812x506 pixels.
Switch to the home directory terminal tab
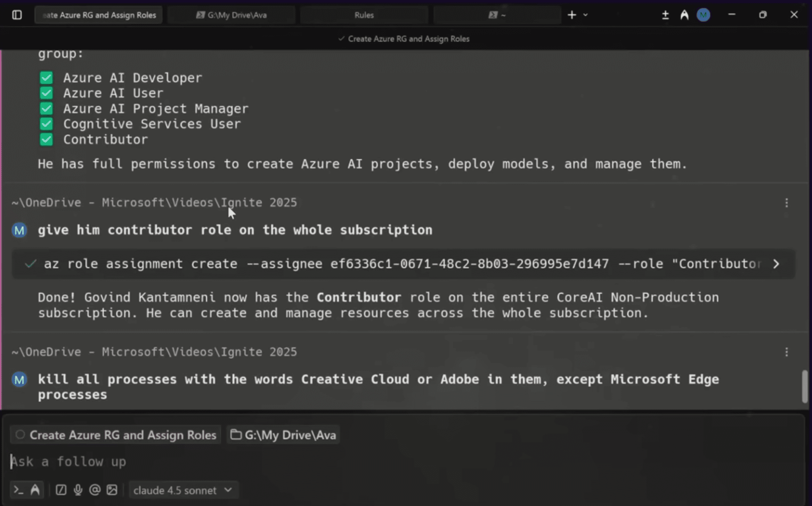(497, 15)
